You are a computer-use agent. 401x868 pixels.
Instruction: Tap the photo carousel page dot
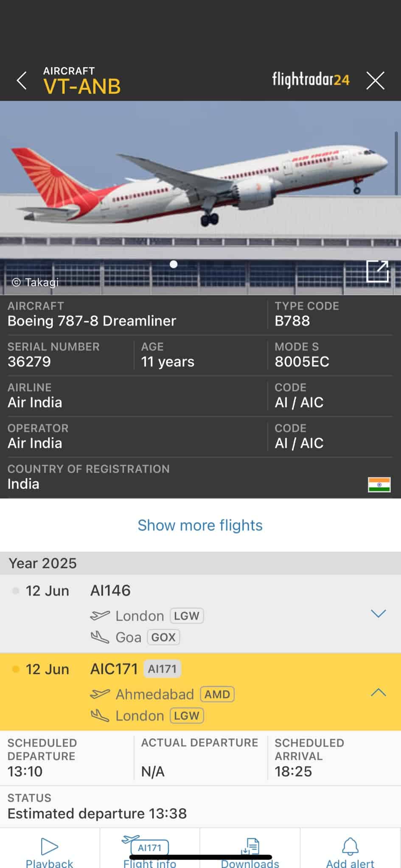(x=174, y=264)
